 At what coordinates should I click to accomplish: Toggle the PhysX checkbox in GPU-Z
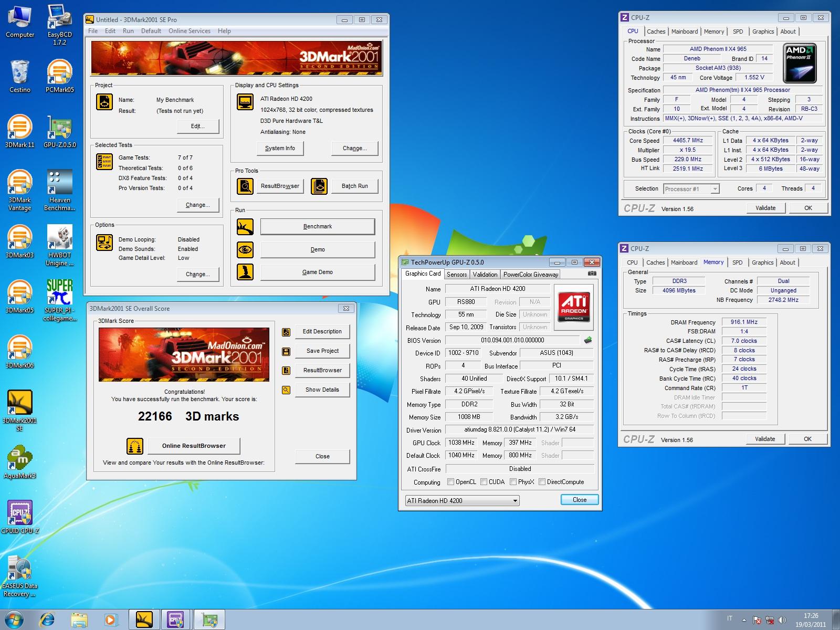[513, 482]
